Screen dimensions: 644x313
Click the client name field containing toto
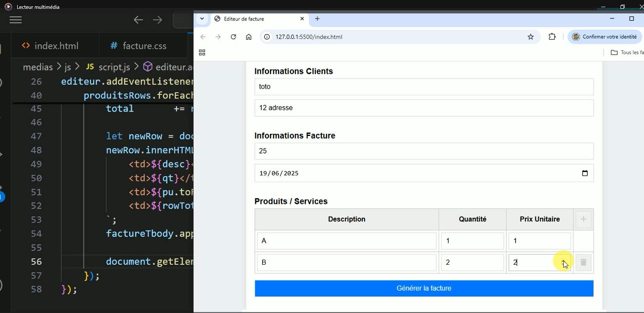pos(424,86)
